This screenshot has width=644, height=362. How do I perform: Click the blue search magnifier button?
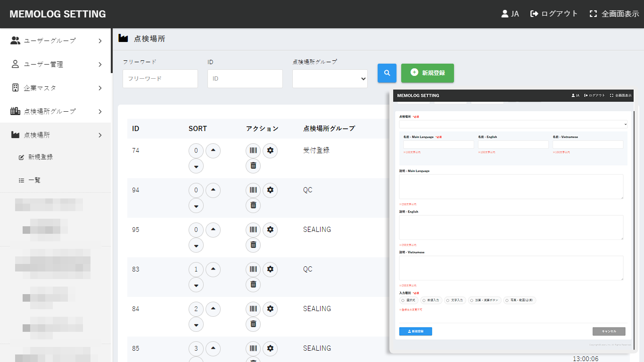tap(387, 73)
